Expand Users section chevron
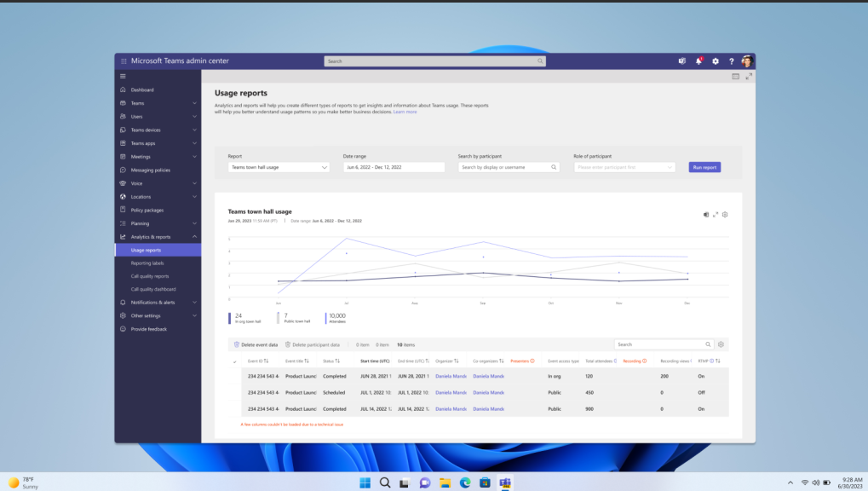868x491 pixels. click(x=194, y=117)
